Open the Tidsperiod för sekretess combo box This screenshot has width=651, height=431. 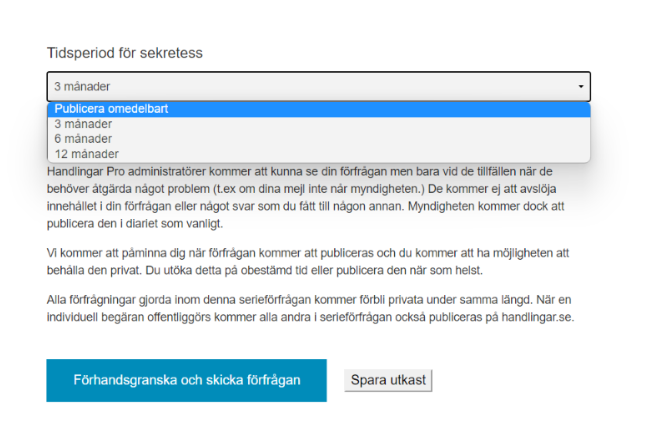[x=318, y=87]
